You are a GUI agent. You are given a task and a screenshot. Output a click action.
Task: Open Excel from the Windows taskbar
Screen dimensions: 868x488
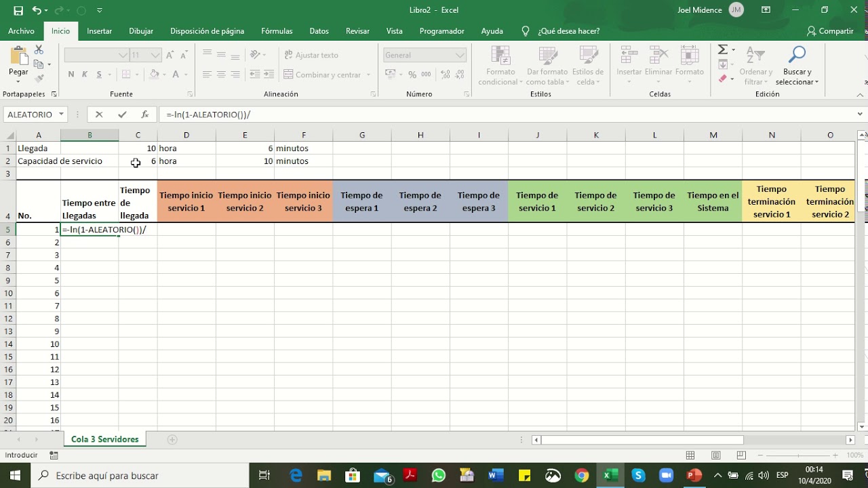click(610, 475)
